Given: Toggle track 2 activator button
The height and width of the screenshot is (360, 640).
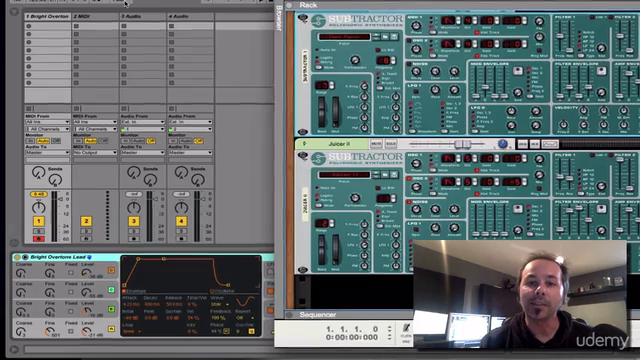Looking at the screenshot, I should point(86,221).
